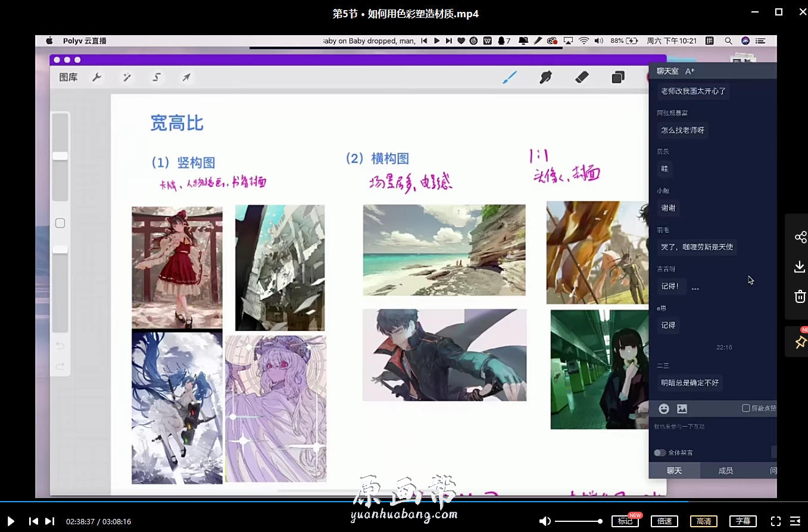The image size is (808, 532).
Task: Tick the 屏蔽点赞 checkbox
Action: click(x=746, y=408)
